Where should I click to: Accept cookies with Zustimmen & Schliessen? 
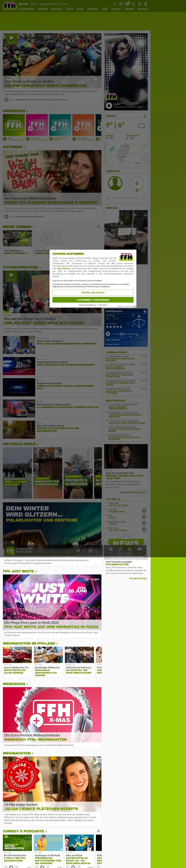[93, 300]
